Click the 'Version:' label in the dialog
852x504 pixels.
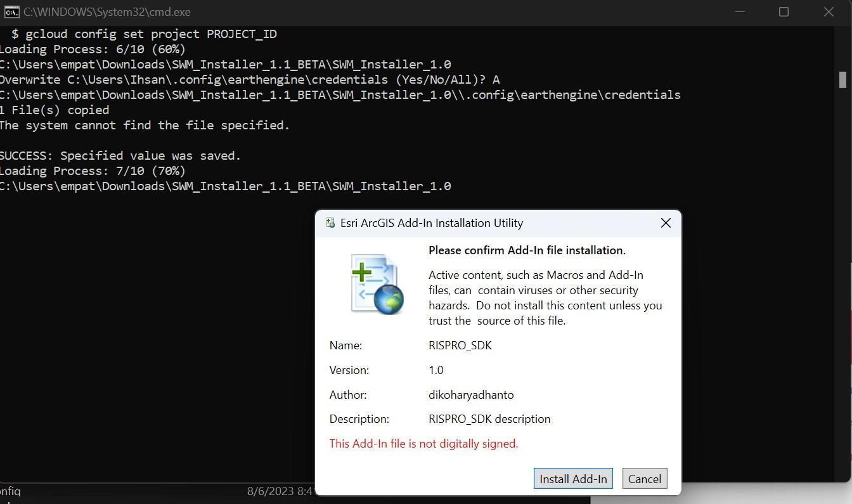(x=349, y=370)
